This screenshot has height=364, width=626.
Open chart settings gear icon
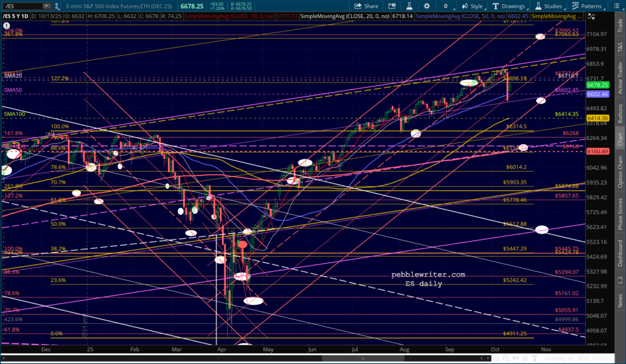tap(427, 6)
